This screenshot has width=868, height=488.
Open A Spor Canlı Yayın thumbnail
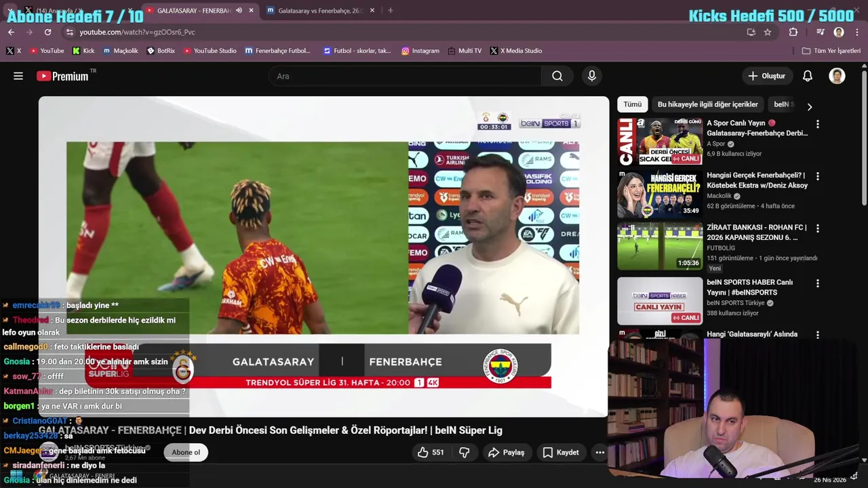[660, 142]
